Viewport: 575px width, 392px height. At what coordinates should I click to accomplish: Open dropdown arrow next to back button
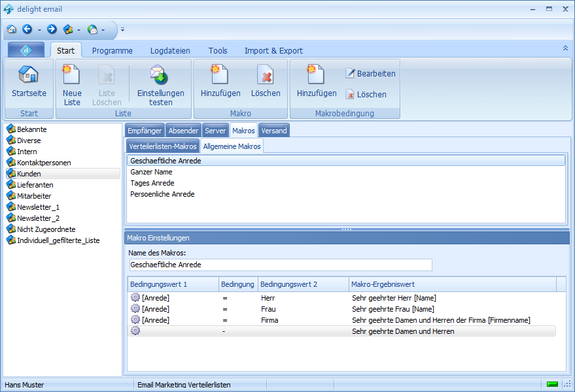(x=39, y=30)
